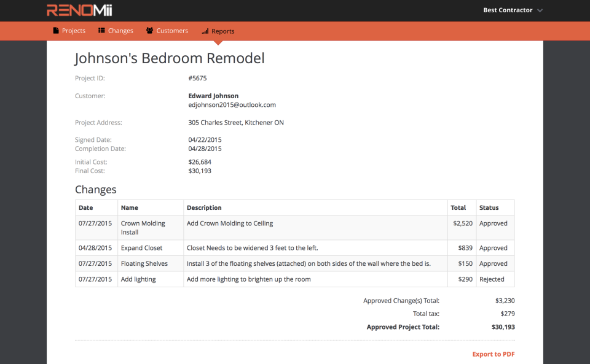Click the Export to PDF link
590x364 pixels.
(493, 354)
